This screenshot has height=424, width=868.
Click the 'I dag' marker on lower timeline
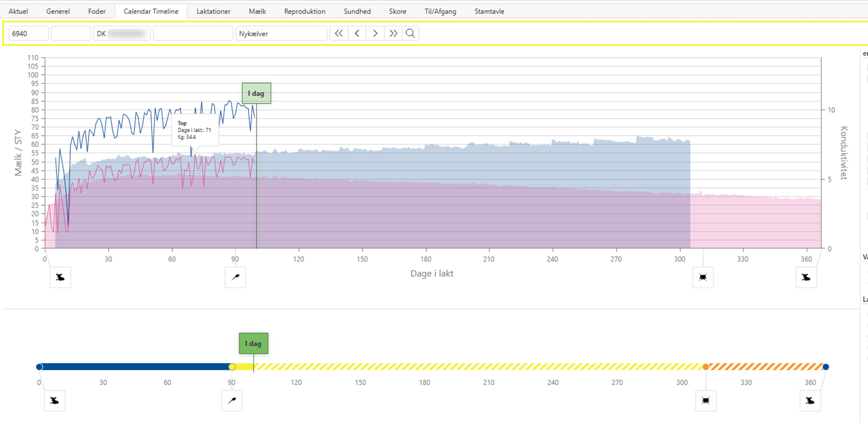[253, 343]
